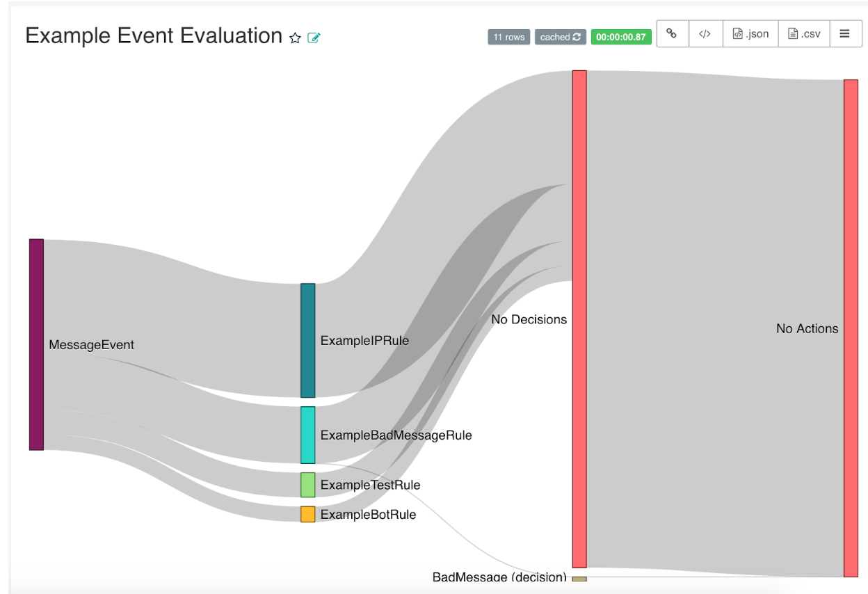Click the red No Actions node bar
This screenshot has width=868, height=594.
(851, 328)
